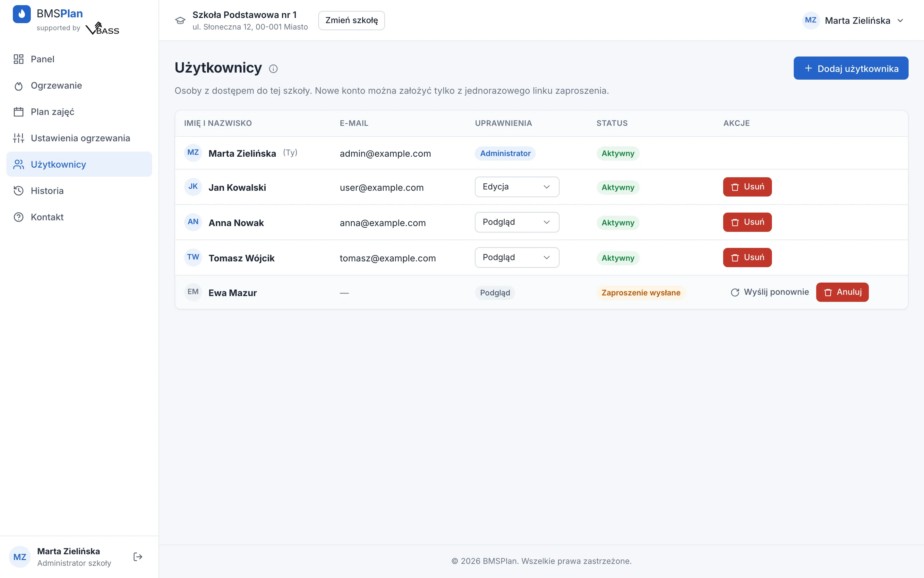Click Wyślij ponownie for Ewa Mazur
This screenshot has height=578, width=924.
(770, 292)
